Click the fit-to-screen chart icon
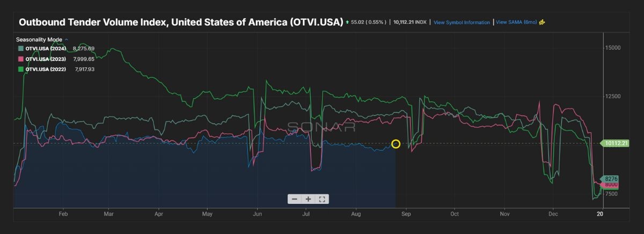 coord(322,199)
